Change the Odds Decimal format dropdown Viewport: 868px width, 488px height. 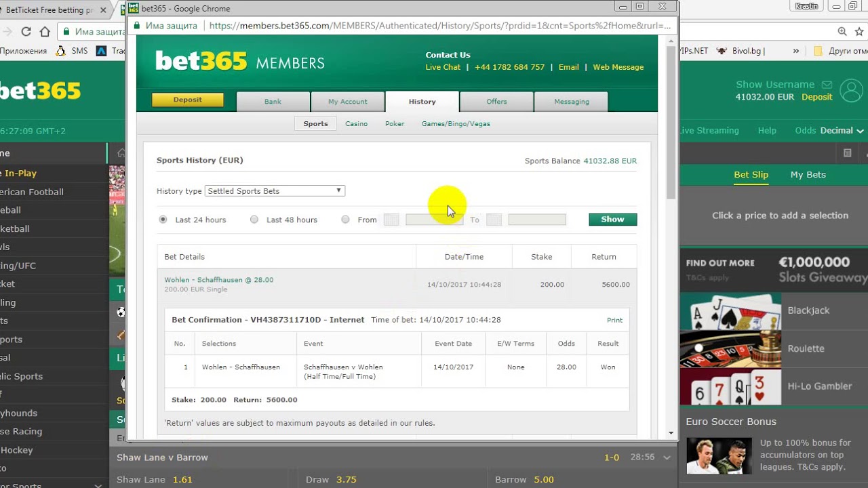(x=842, y=131)
